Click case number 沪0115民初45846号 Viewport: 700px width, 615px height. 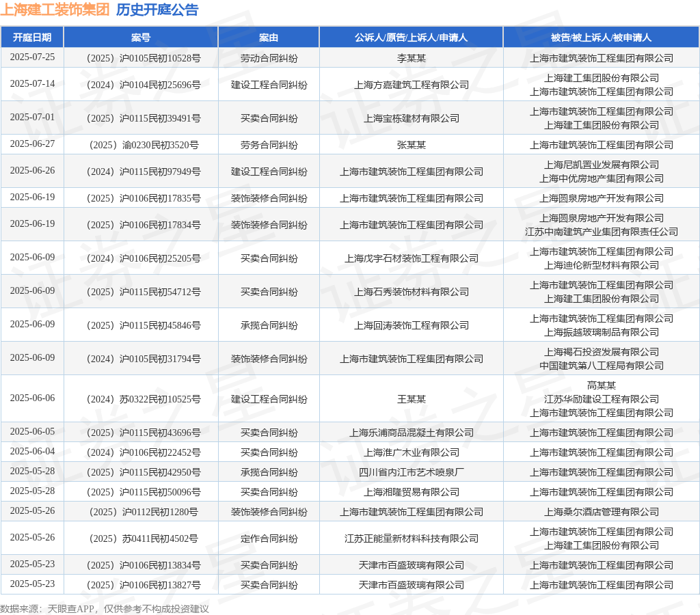point(144,325)
